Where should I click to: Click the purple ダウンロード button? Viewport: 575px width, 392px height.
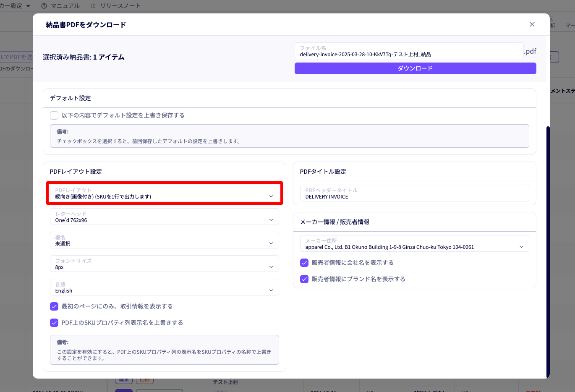415,68
